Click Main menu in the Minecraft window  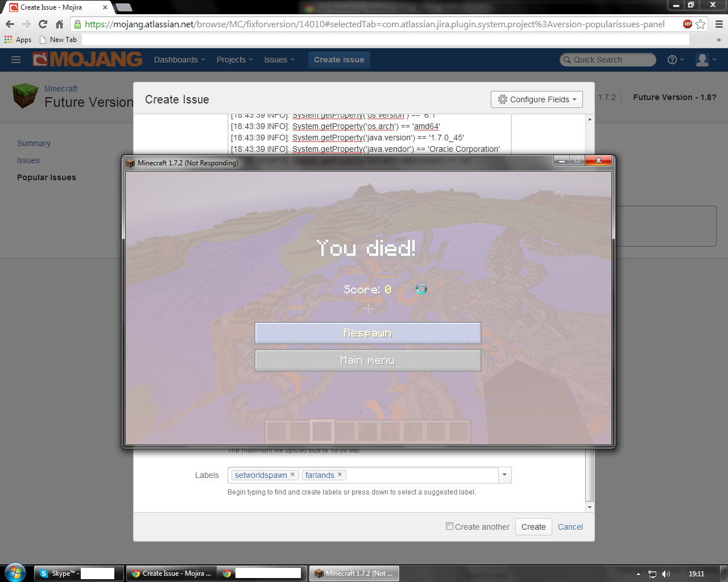(368, 360)
